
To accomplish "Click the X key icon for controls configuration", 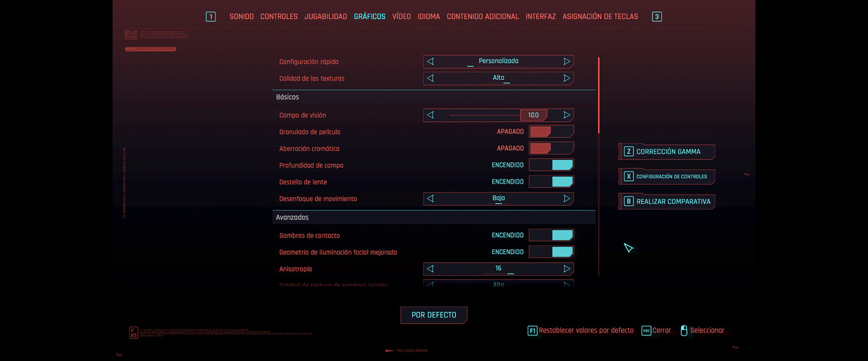I will (629, 176).
